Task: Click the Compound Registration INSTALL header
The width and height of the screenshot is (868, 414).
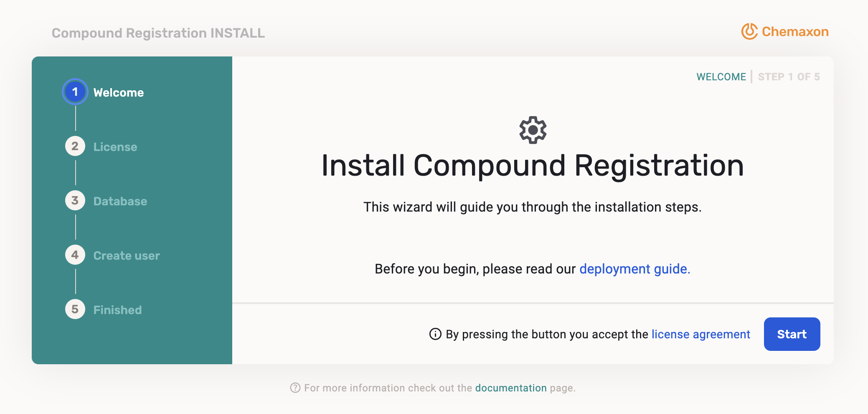Action: (158, 33)
